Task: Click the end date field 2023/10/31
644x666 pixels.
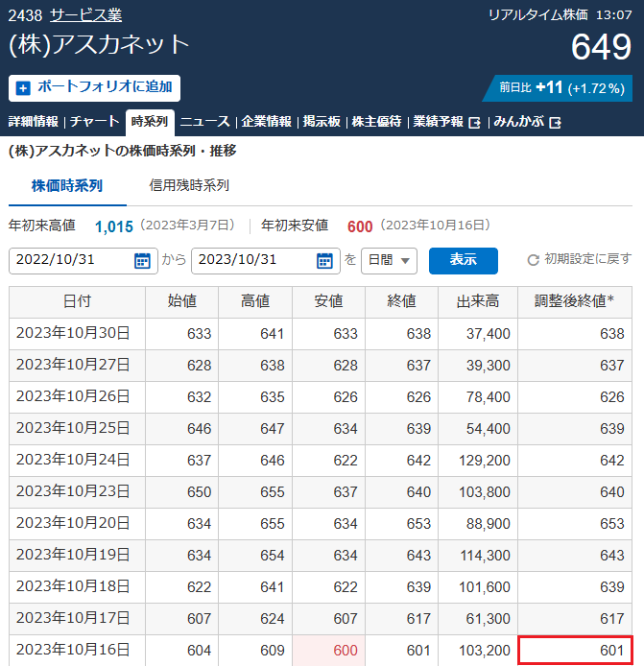Action: (254, 260)
